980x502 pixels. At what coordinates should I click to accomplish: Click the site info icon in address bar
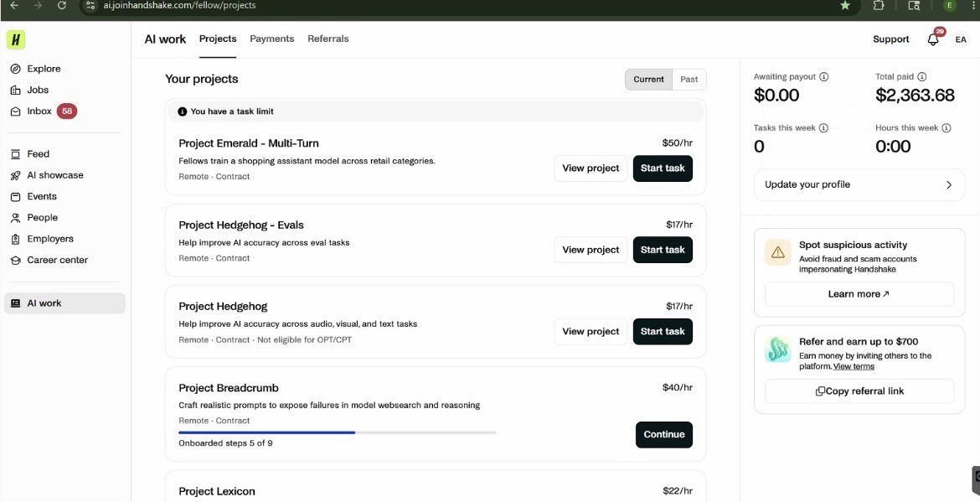91,5
